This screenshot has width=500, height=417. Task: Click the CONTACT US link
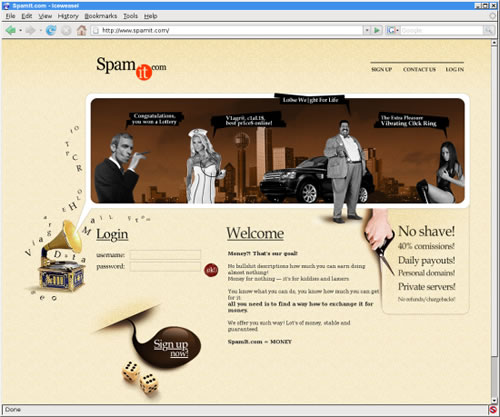pyautogui.click(x=419, y=69)
